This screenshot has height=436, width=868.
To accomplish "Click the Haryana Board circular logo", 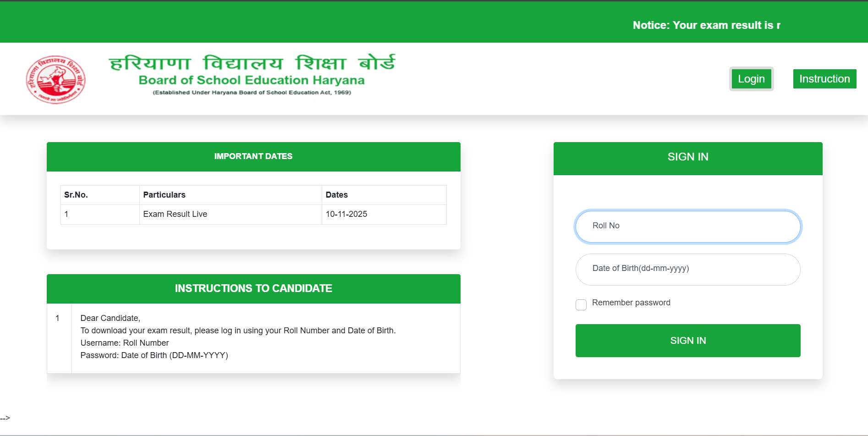I will click(x=55, y=80).
